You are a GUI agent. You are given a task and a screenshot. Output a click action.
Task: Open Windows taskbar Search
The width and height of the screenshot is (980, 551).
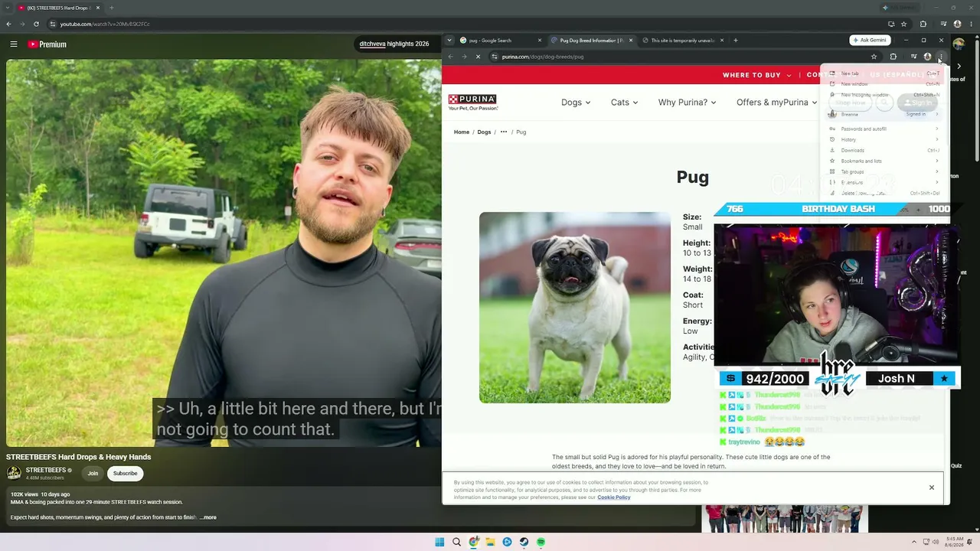456,542
